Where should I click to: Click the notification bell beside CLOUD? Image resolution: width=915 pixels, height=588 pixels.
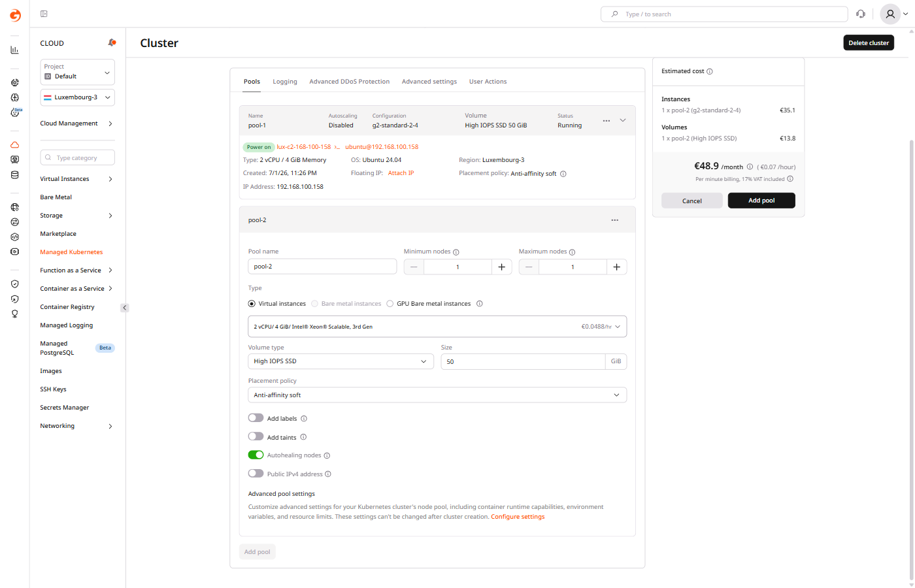tap(112, 42)
